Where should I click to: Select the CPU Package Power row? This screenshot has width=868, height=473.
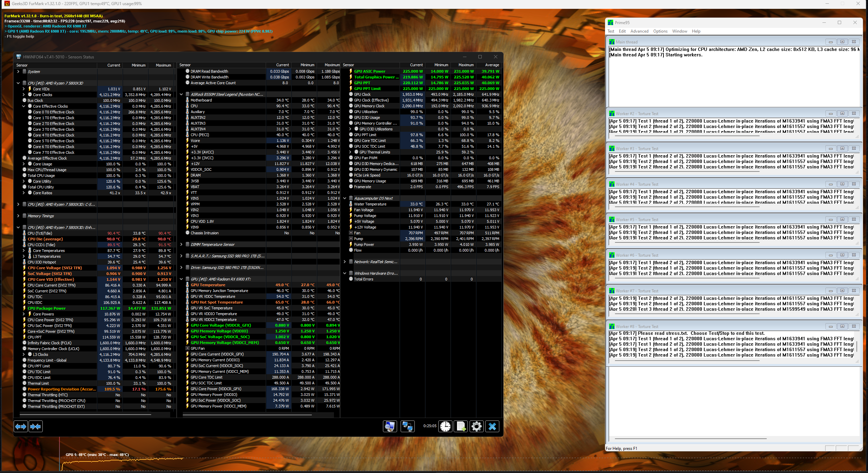point(47,308)
